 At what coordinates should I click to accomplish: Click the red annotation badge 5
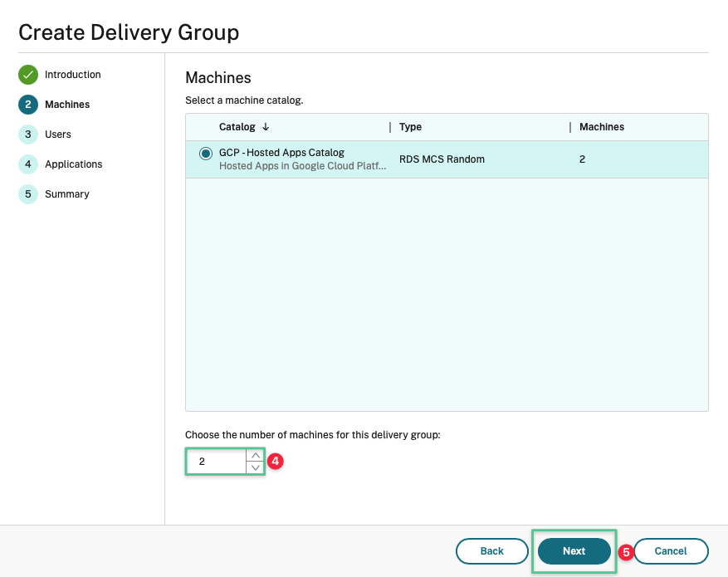626,551
